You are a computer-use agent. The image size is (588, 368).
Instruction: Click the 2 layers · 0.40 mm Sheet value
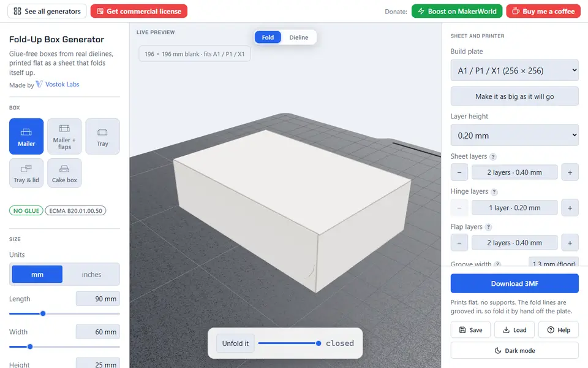pos(514,172)
